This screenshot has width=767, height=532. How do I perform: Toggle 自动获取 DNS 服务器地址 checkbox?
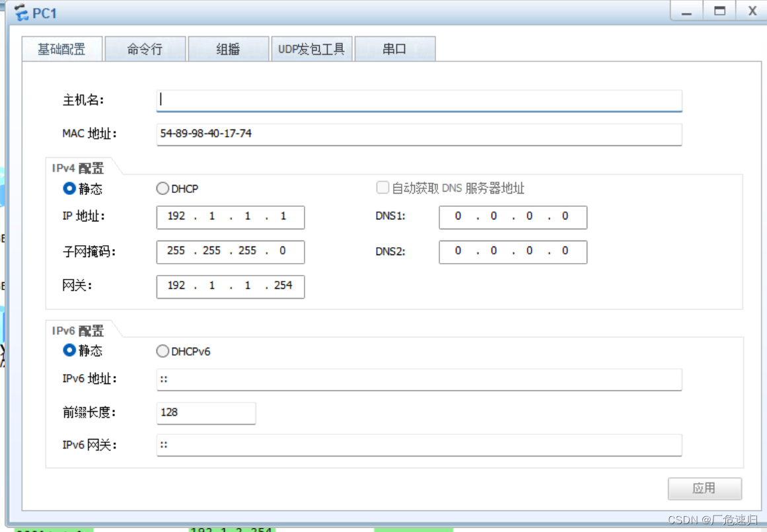383,188
